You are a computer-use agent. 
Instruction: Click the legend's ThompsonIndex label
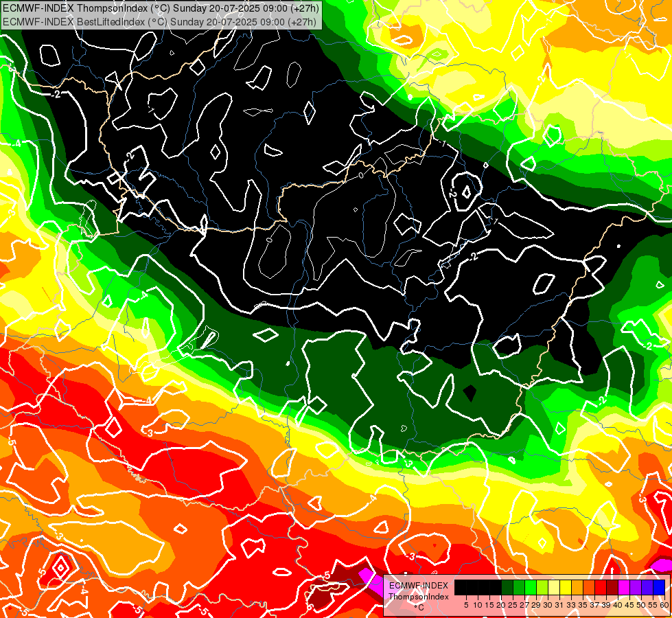coord(419,597)
